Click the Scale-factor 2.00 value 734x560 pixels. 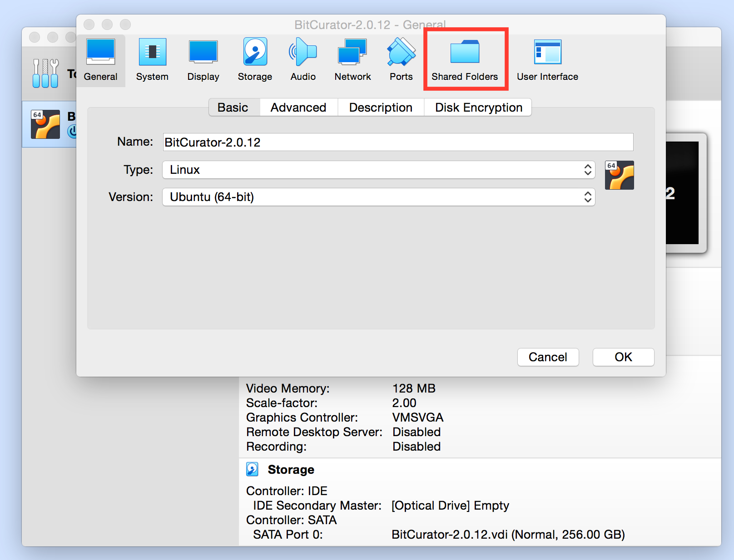pyautogui.click(x=404, y=403)
